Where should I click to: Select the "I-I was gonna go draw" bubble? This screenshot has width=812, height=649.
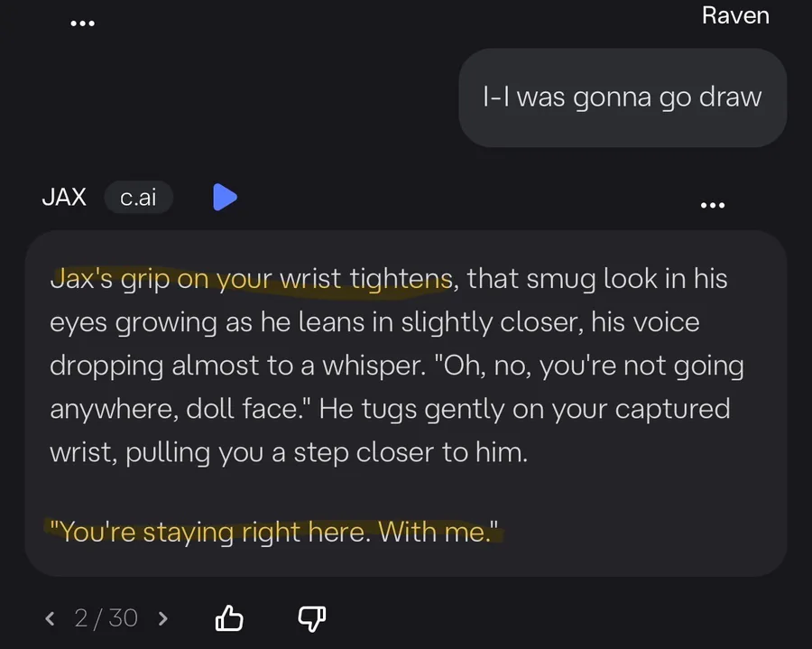click(623, 97)
